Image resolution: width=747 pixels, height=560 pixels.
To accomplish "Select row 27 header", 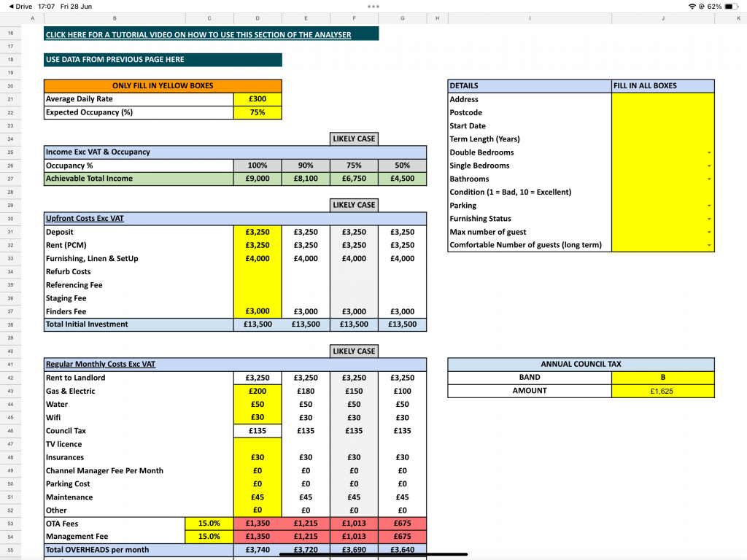I will [x=10, y=179].
